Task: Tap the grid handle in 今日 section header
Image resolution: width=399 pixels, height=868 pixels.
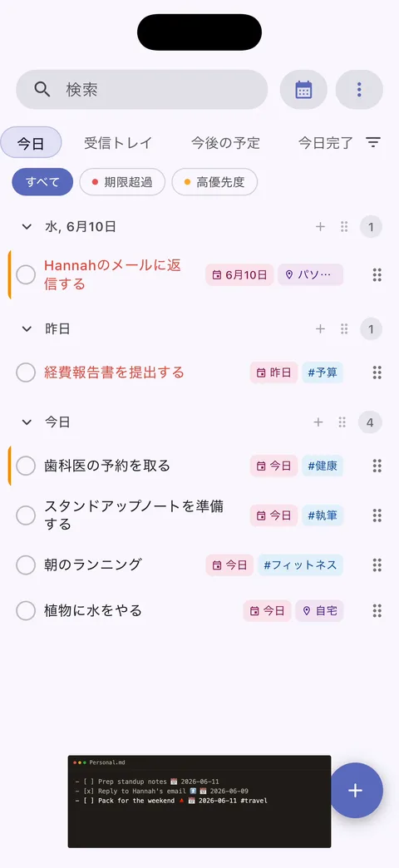Action: point(342,423)
